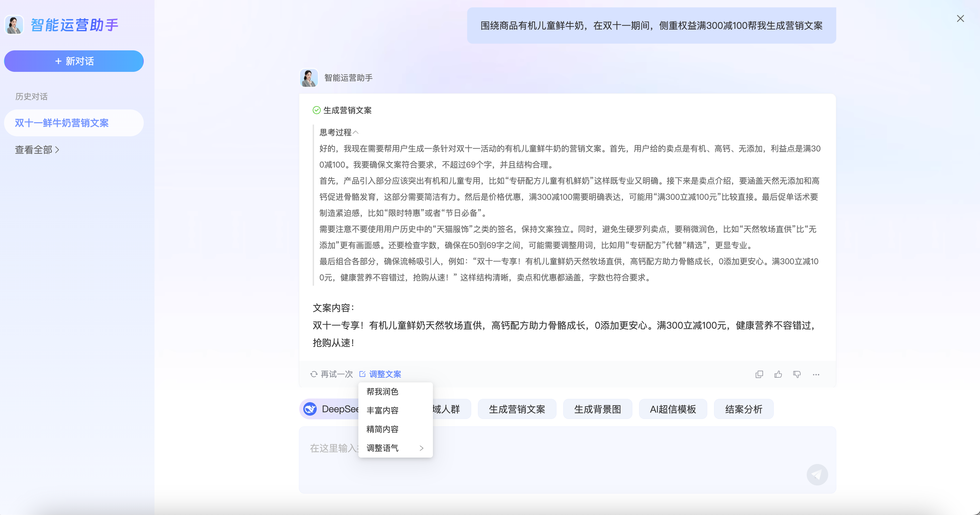Image resolution: width=980 pixels, height=515 pixels.
Task: Choose 精简内容 menu option
Action: [x=382, y=429]
